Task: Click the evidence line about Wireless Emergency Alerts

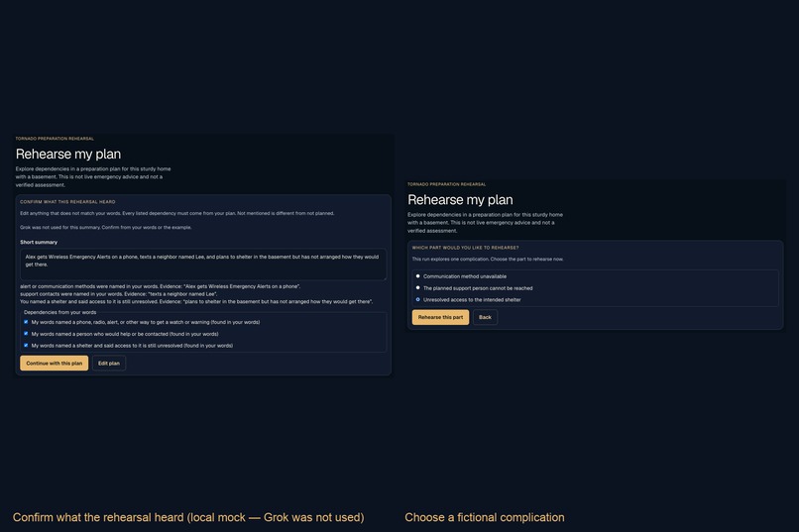Action: point(160,286)
